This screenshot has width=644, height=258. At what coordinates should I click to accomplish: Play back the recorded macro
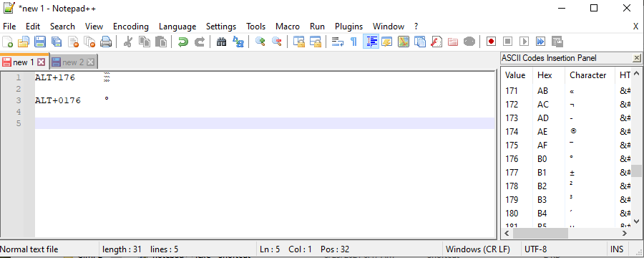coord(524,42)
